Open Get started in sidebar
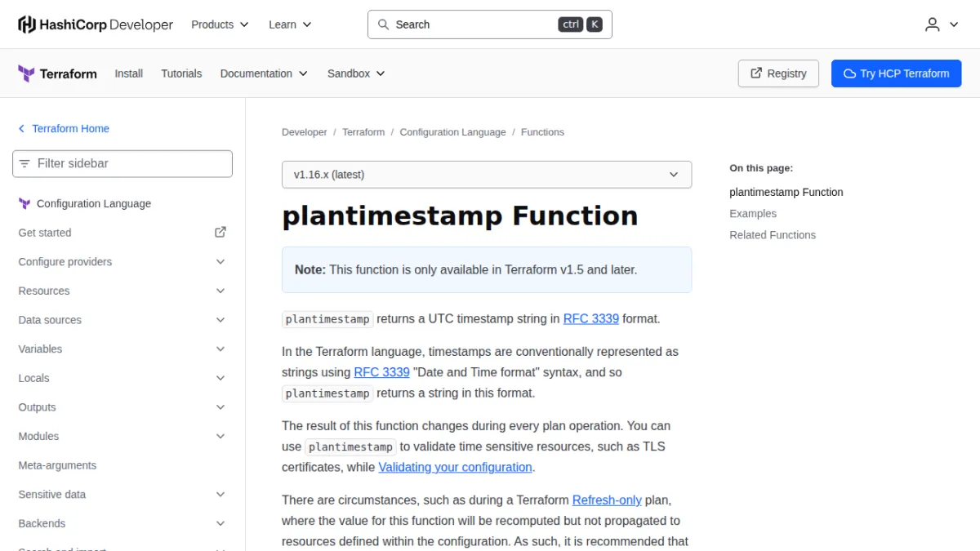 122,233
